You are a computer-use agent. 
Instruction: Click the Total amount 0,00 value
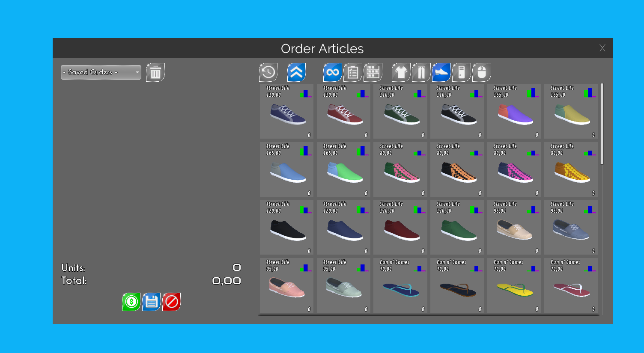[227, 281]
